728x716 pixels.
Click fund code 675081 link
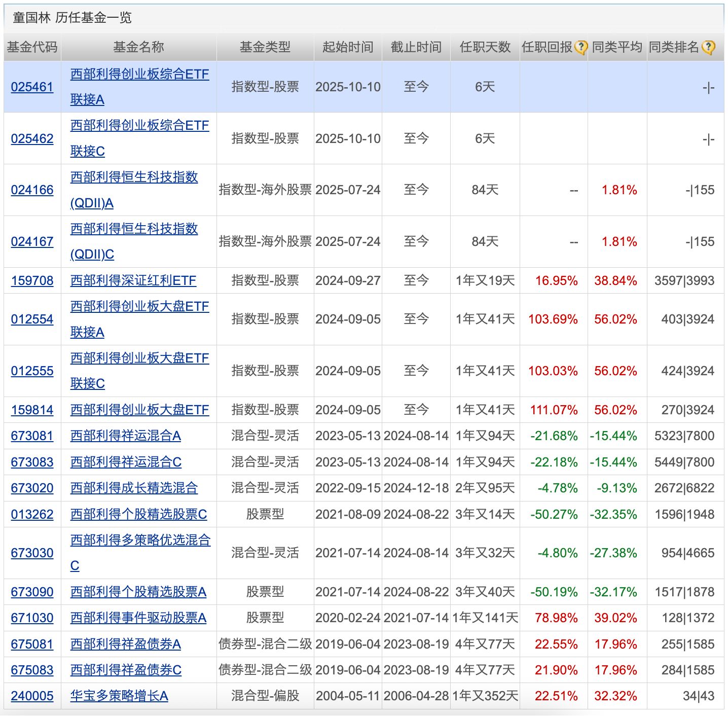point(32,645)
